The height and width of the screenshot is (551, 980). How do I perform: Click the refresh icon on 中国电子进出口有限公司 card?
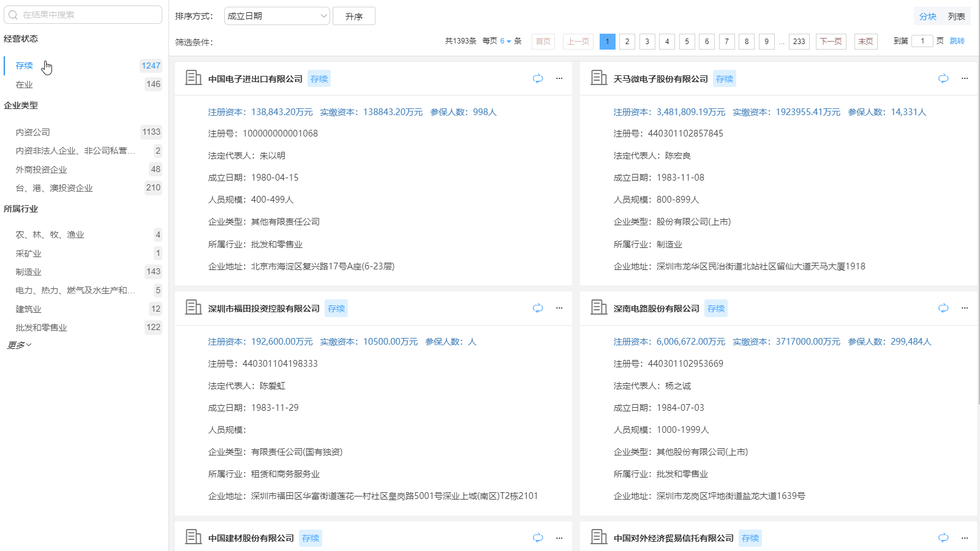click(538, 78)
